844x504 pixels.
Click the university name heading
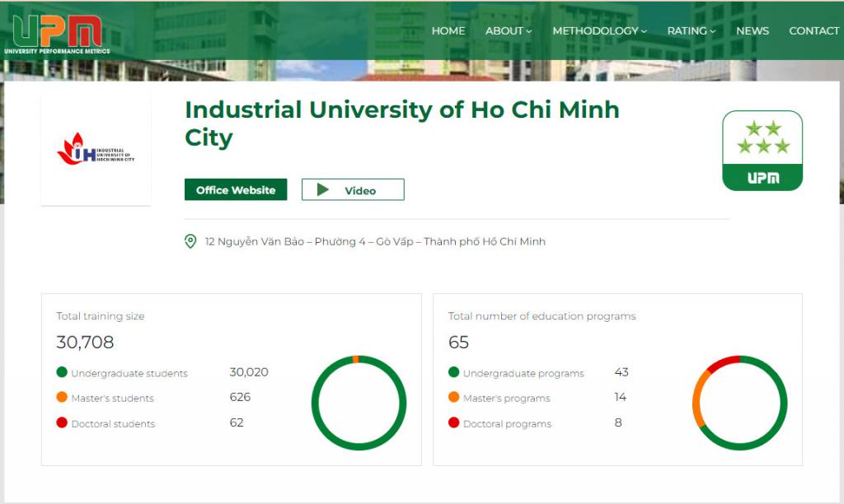tap(402, 124)
